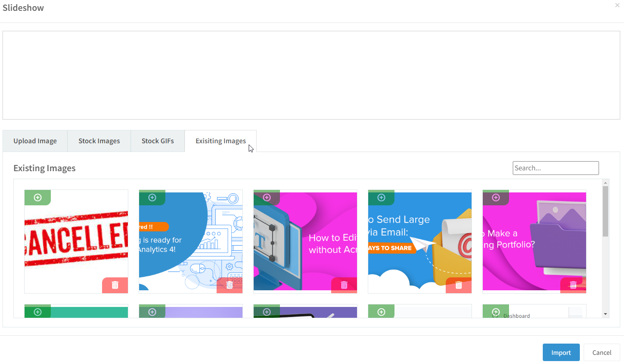The width and height of the screenshot is (624, 364).
Task: Add the 'How to Edit' image via plus icon
Action: tap(267, 197)
